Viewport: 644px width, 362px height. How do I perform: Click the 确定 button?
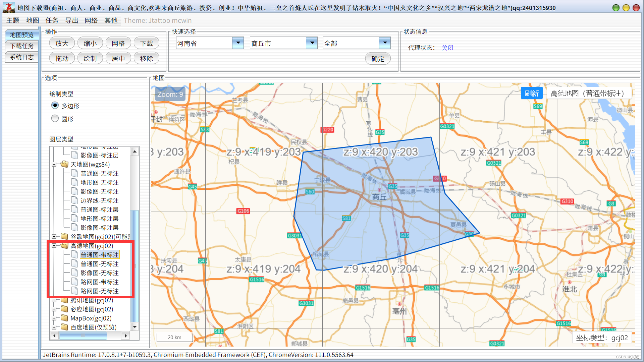coord(378,59)
